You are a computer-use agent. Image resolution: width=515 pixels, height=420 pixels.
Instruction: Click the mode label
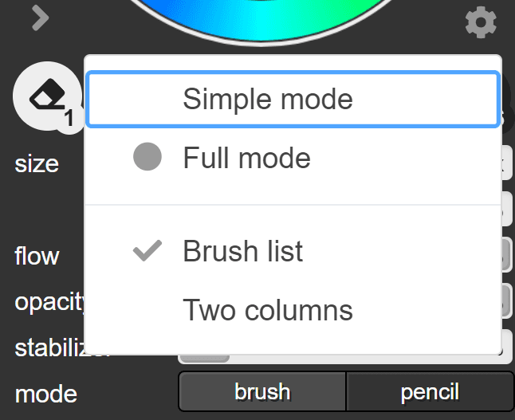tap(45, 393)
